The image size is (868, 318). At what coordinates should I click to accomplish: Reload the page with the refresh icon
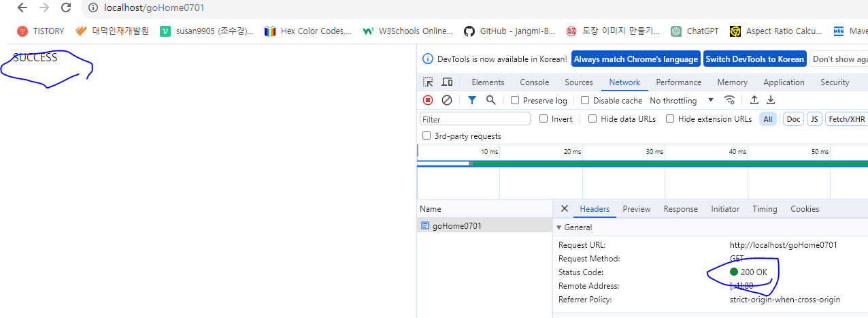tap(66, 8)
